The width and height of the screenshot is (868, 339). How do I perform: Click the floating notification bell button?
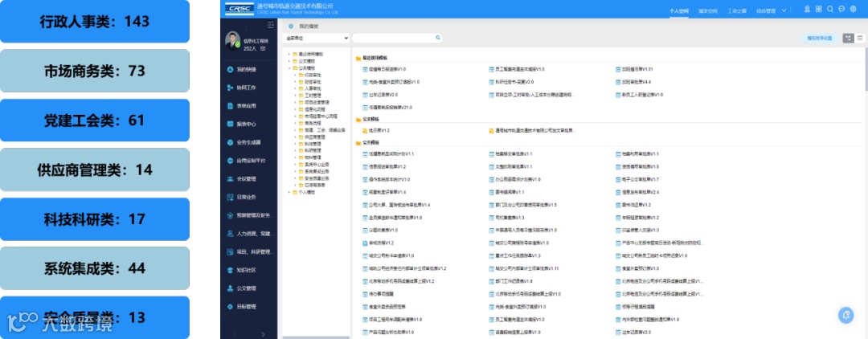pos(845,315)
